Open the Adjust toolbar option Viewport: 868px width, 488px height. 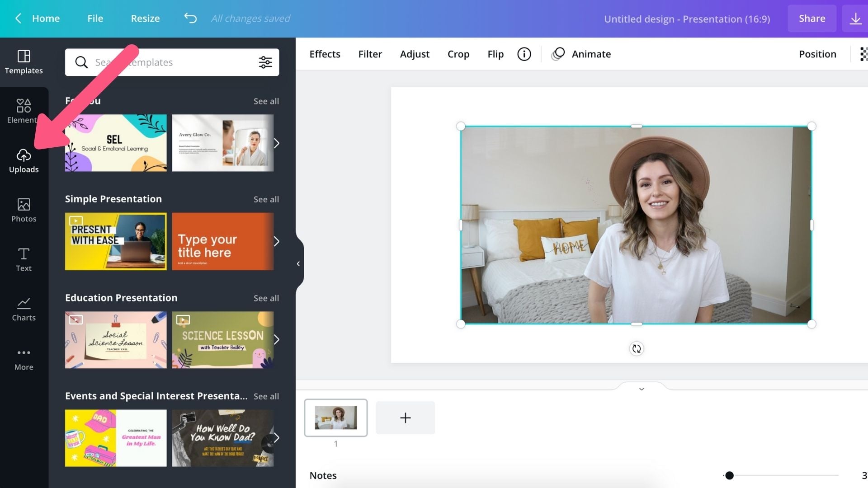click(x=415, y=54)
